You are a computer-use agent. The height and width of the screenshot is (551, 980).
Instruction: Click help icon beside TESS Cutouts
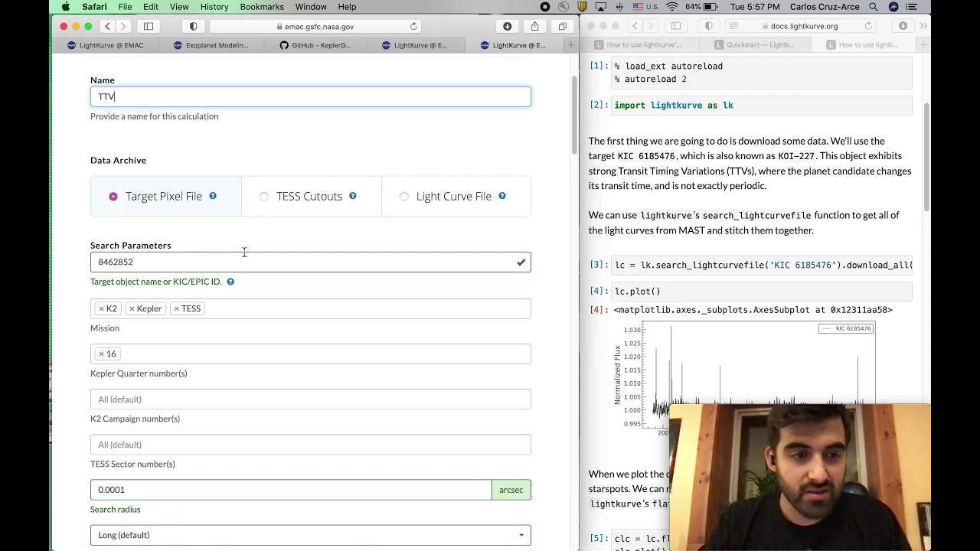pyautogui.click(x=353, y=196)
